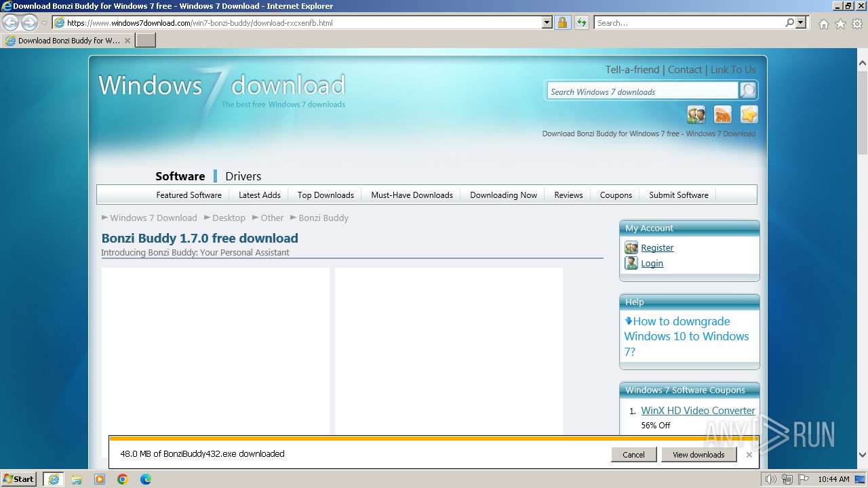
Task: Click the taskbar clock showing 10:44 AM
Action: click(833, 479)
